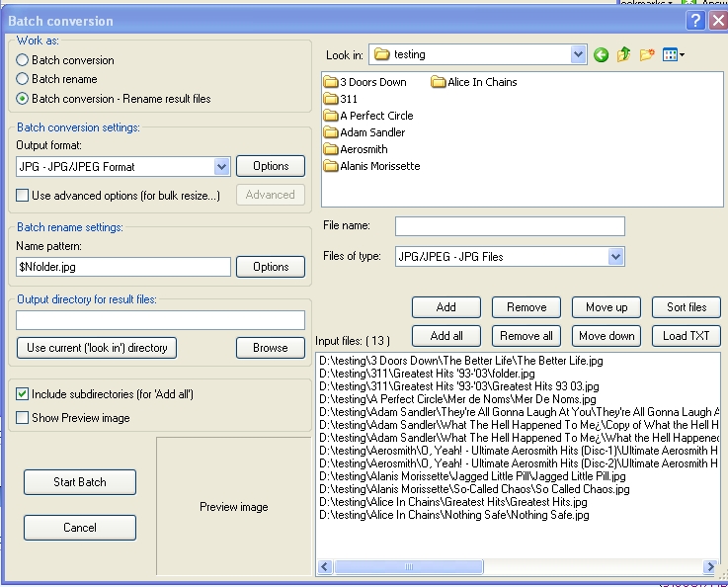Open the Adam Sandler folder
This screenshot has width=728, height=587.
[x=364, y=132]
